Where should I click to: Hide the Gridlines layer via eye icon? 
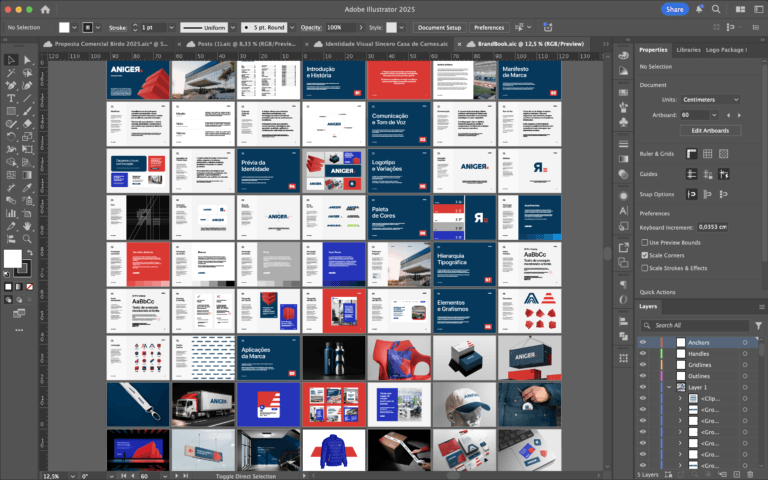point(643,364)
